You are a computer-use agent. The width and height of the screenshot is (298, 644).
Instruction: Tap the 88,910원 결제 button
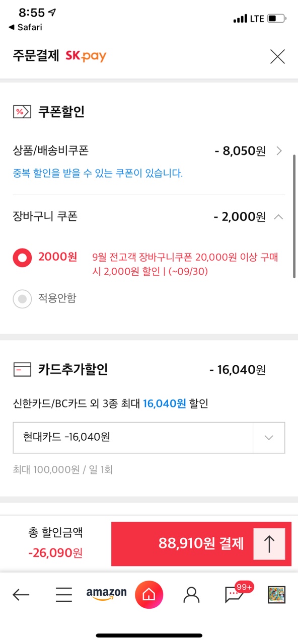coord(201,544)
